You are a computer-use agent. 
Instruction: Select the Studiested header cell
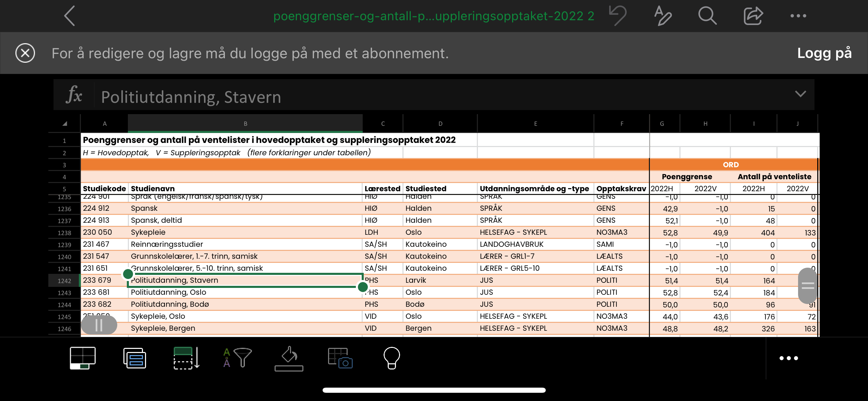(440, 189)
